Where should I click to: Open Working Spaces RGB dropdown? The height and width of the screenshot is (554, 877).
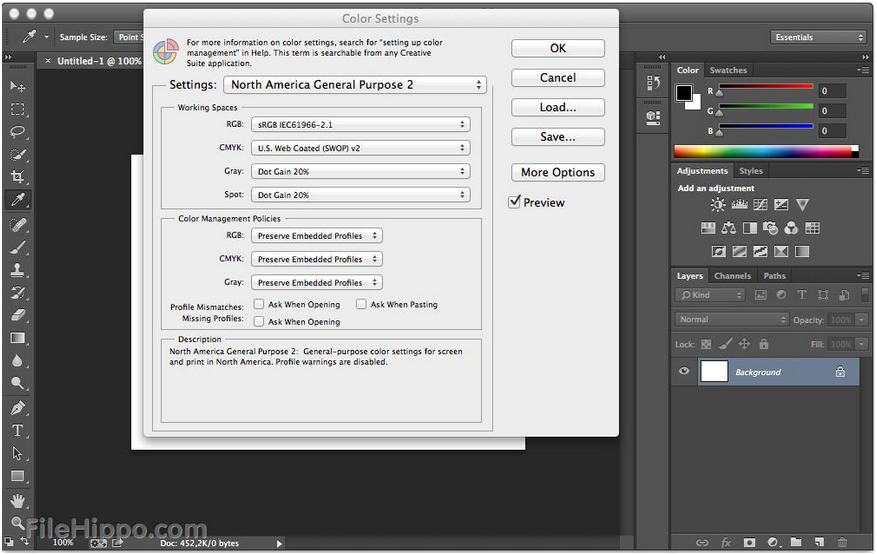(x=360, y=125)
